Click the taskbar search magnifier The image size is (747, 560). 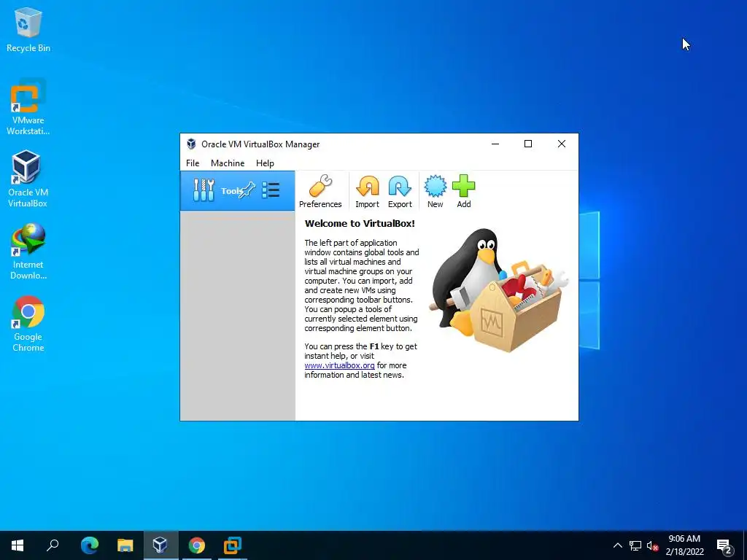point(53,545)
